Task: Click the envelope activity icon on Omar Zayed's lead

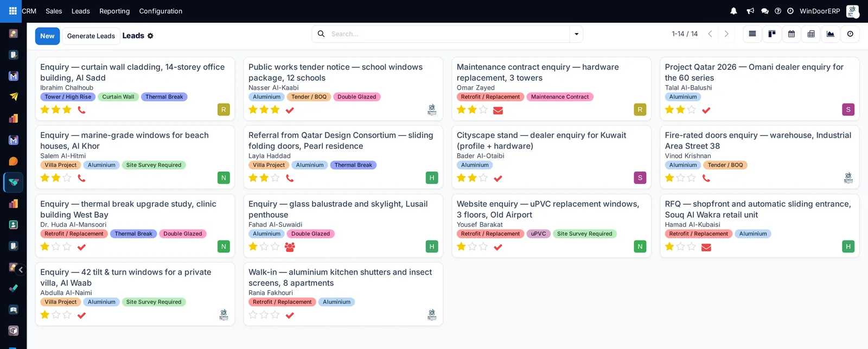Action: (x=498, y=110)
